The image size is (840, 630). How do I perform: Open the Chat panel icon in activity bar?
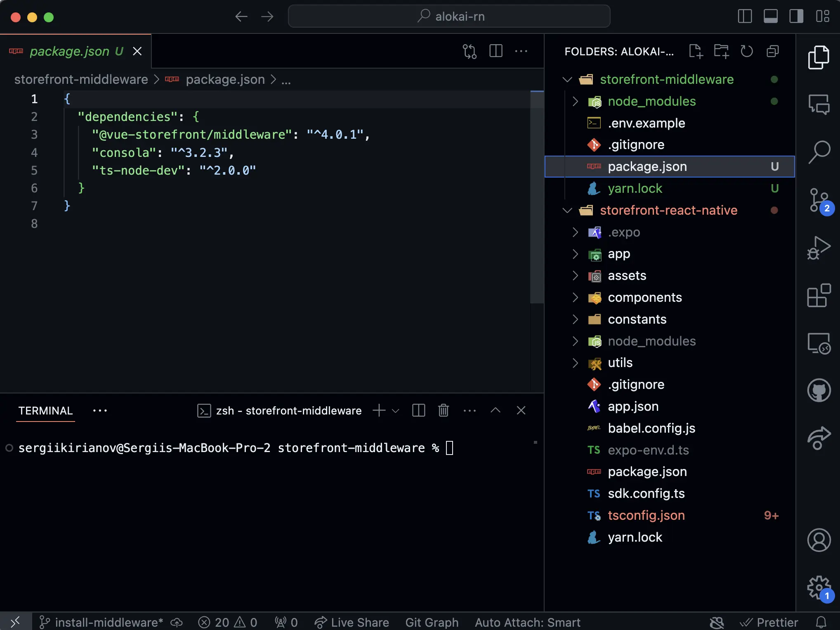819,104
